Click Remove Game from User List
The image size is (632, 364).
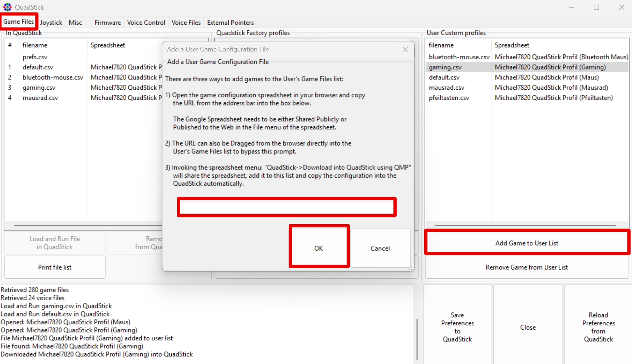tap(526, 267)
